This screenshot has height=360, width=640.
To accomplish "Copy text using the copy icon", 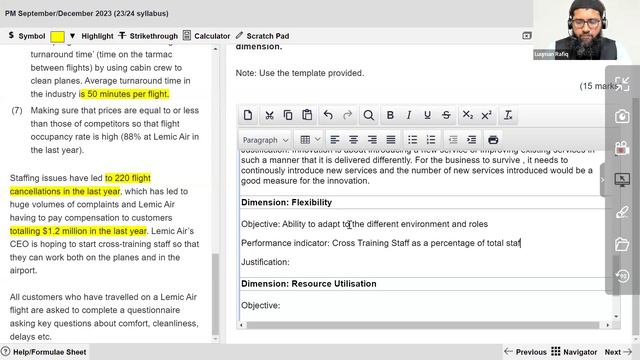I will 288,116.
